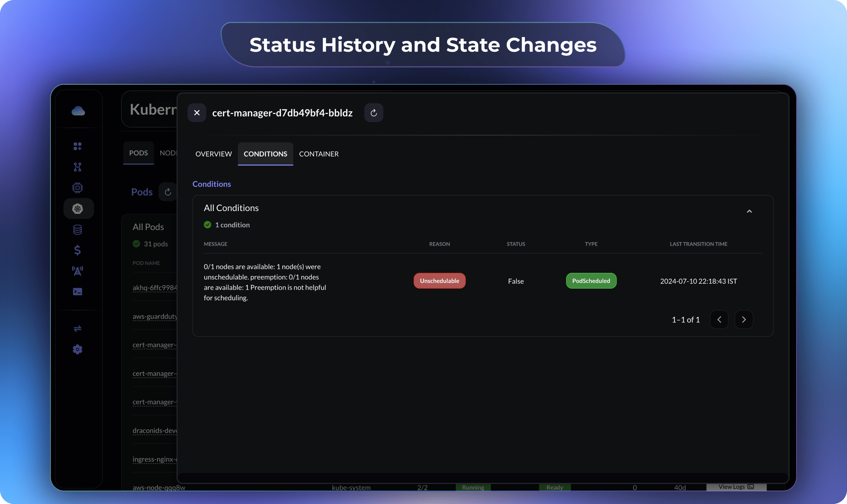This screenshot has width=847, height=504.
Task: Open the NODES tab
Action: 169,153
